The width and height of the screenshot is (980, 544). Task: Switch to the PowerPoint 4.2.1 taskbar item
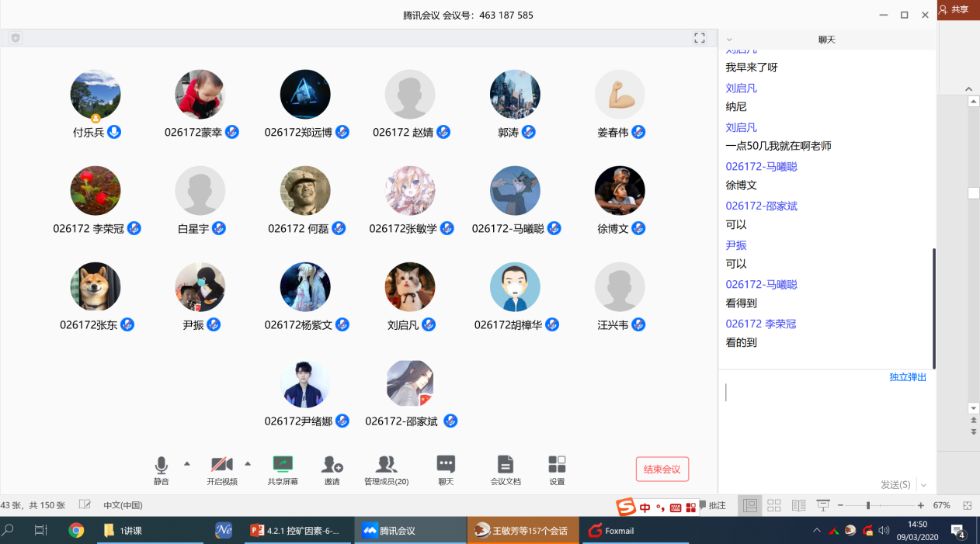[x=297, y=531]
